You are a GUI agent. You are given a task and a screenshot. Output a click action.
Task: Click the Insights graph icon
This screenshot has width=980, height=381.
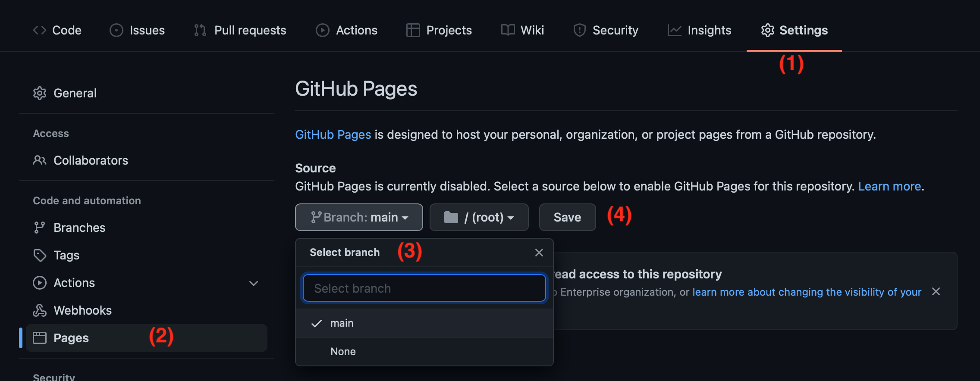674,30
